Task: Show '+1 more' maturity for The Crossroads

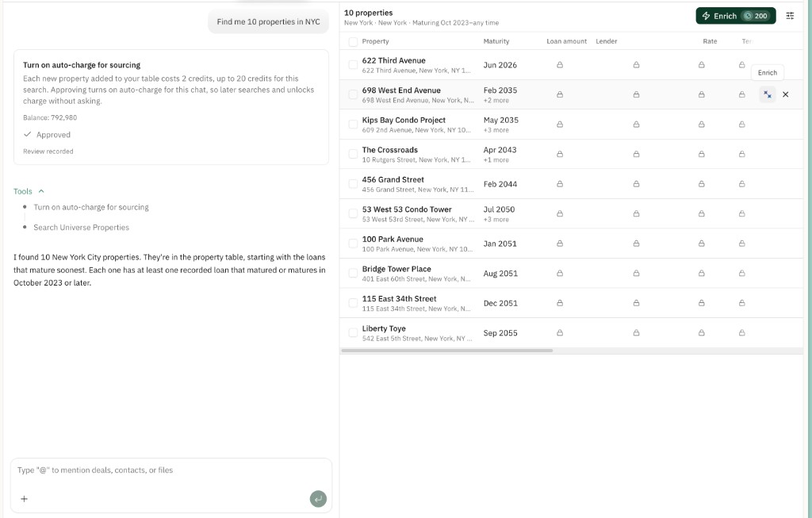Action: coord(496,160)
